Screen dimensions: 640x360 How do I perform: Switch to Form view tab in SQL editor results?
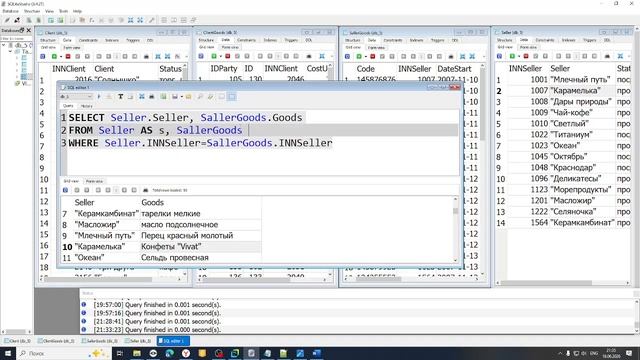[94, 181]
